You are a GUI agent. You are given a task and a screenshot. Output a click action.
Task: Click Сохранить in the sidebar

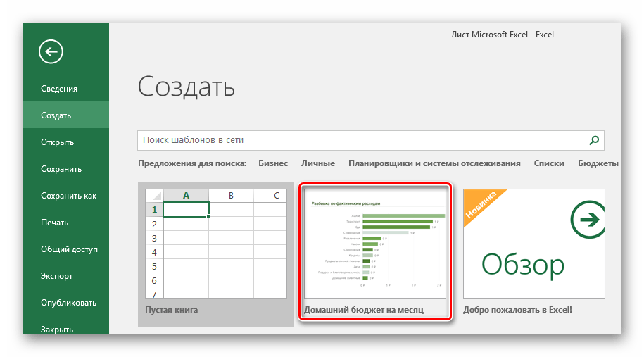tap(61, 169)
